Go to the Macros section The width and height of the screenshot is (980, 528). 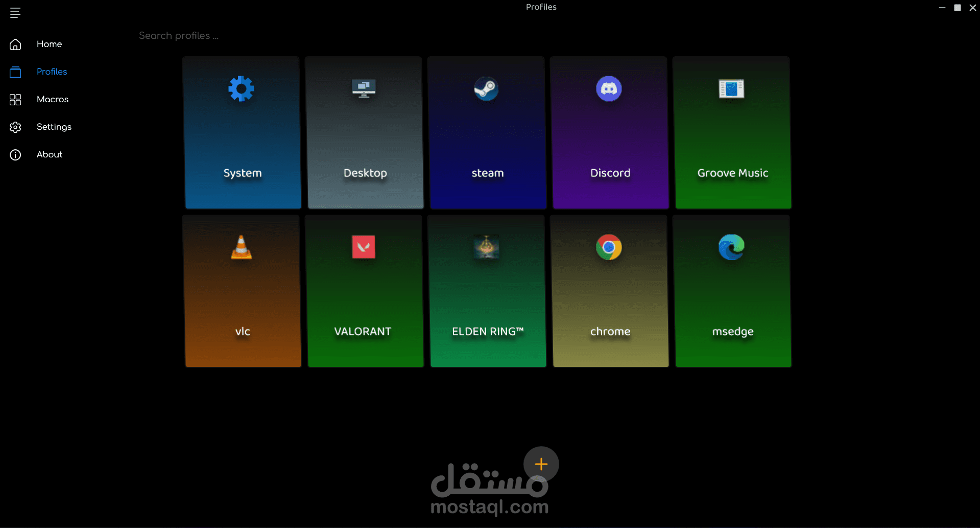(53, 99)
